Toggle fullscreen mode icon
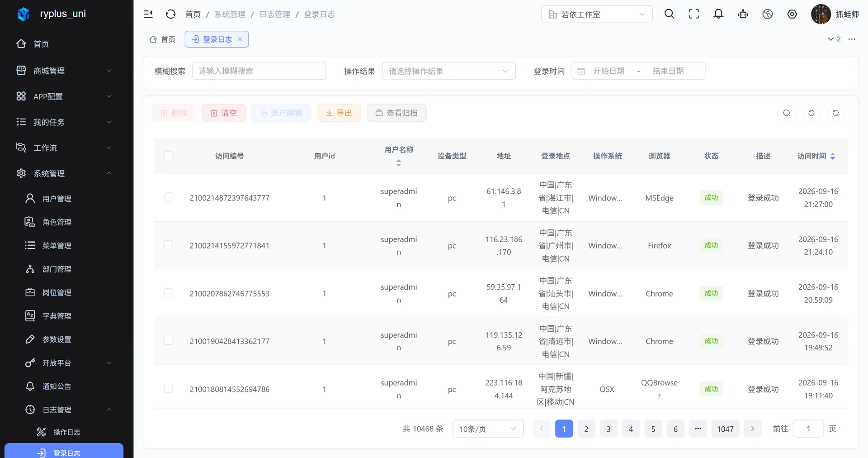Screen dimensions: 868x458 click(694, 14)
